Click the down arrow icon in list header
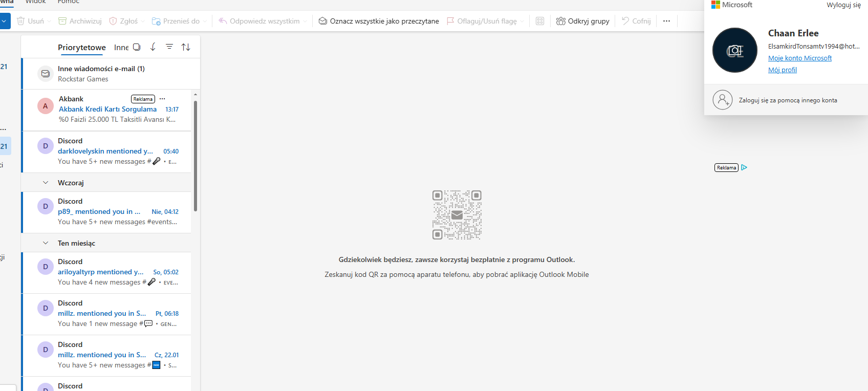Image resolution: width=868 pixels, height=391 pixels. click(153, 47)
